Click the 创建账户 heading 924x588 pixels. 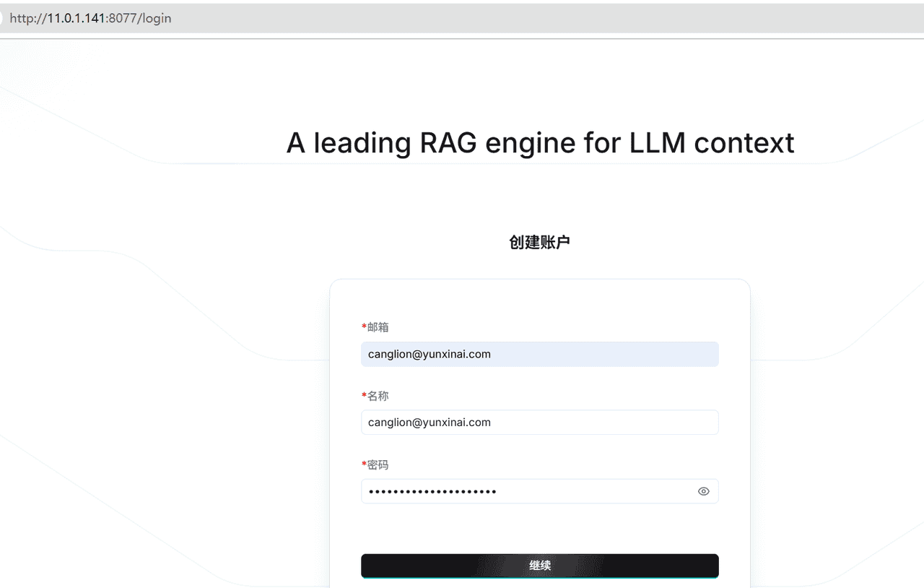point(539,242)
